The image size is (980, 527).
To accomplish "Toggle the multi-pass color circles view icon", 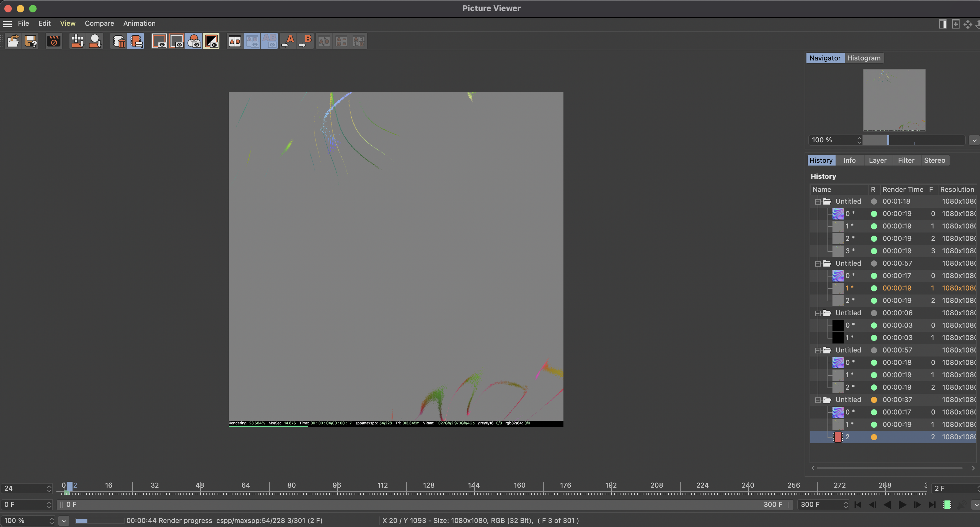I will pos(194,41).
